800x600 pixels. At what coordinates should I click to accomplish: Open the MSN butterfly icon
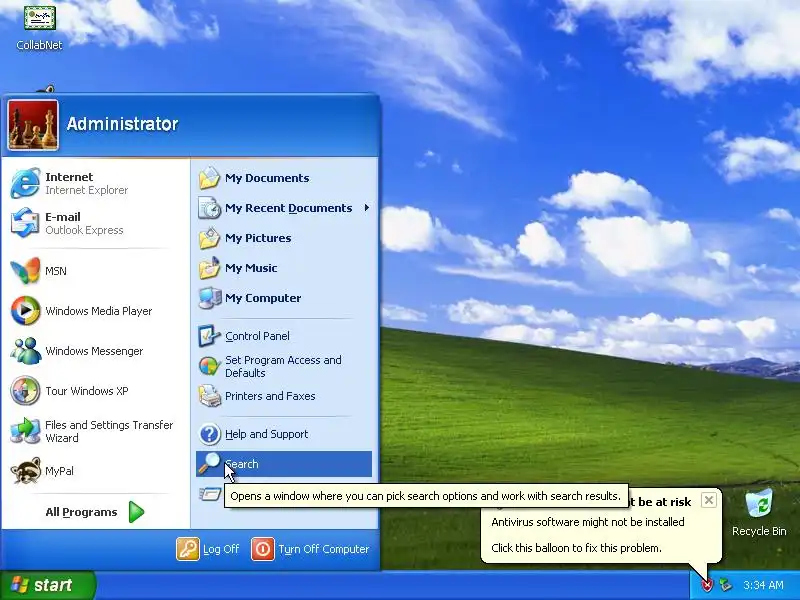25,270
